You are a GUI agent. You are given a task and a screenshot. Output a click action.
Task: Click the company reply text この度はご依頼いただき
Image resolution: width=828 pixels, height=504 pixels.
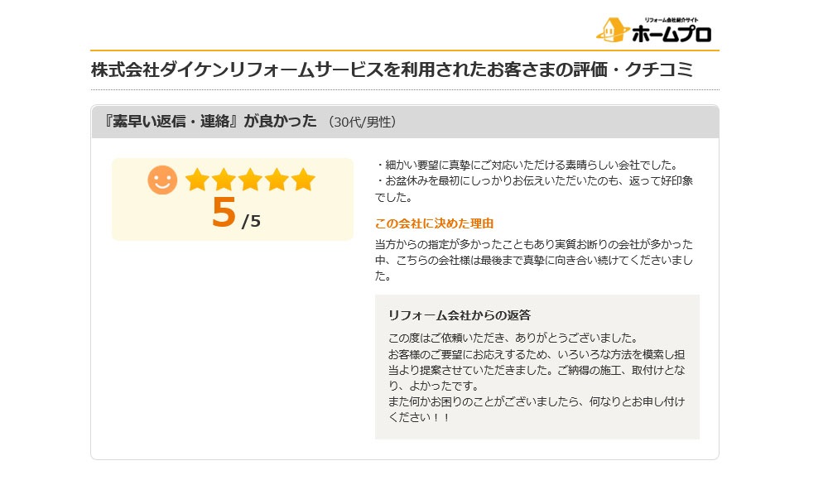tap(514, 338)
